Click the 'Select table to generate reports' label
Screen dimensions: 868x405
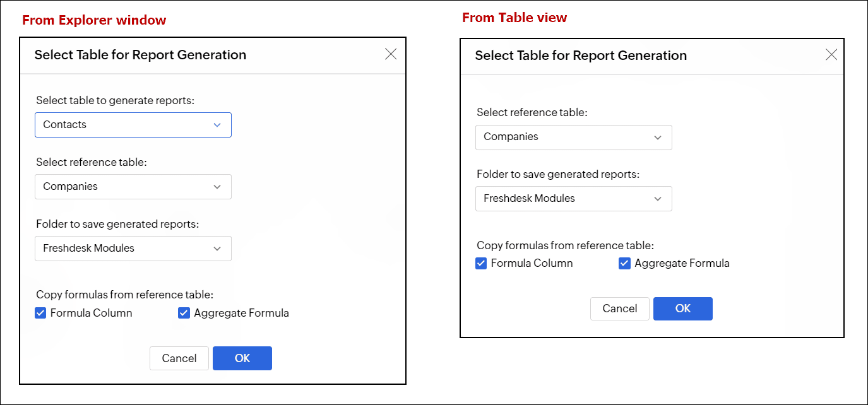(x=114, y=100)
